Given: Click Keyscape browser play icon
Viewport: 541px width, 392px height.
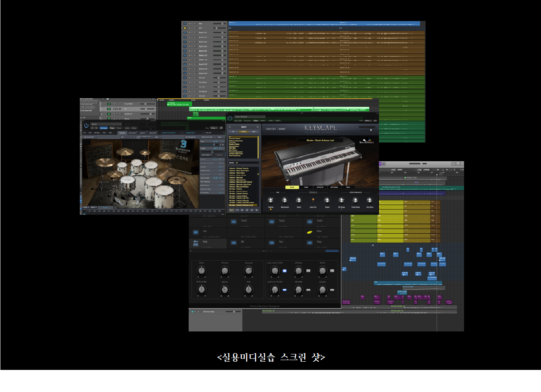Looking at the screenshot, I should click(257, 210).
